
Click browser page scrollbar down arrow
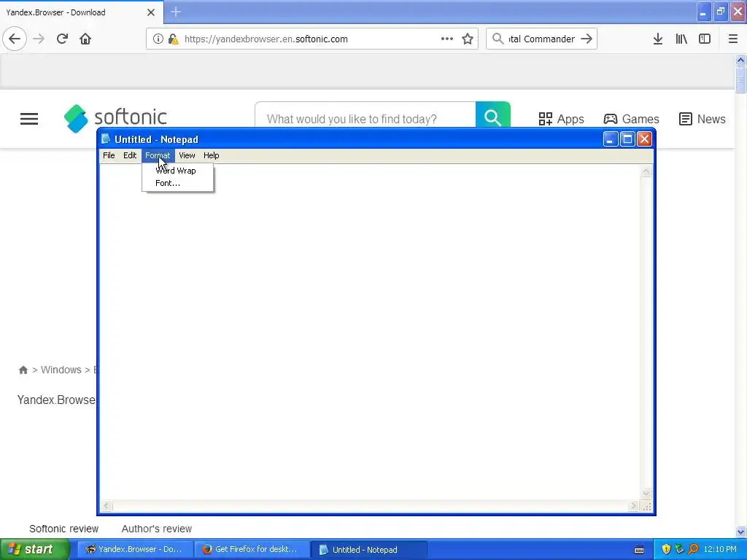tap(740, 532)
